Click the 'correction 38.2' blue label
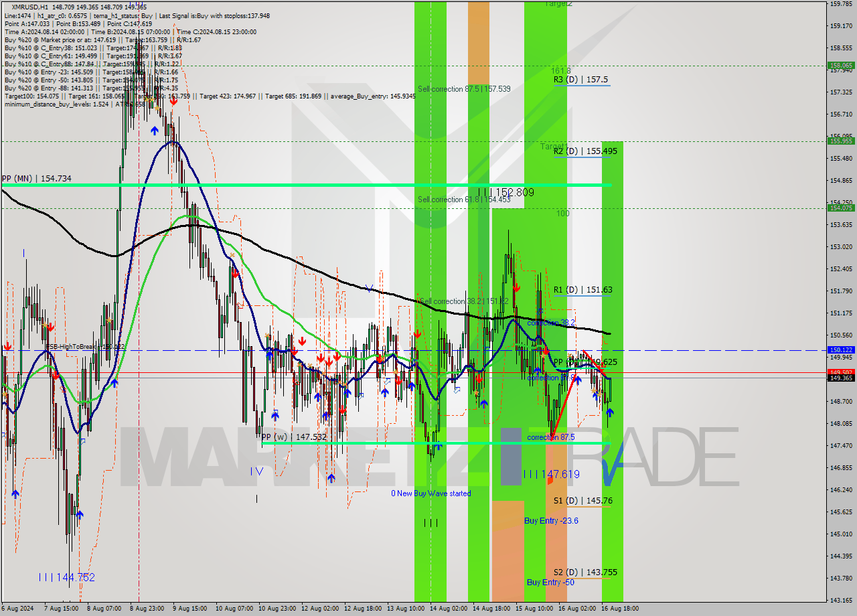Screen dimensions: 857x616 pos(551,323)
